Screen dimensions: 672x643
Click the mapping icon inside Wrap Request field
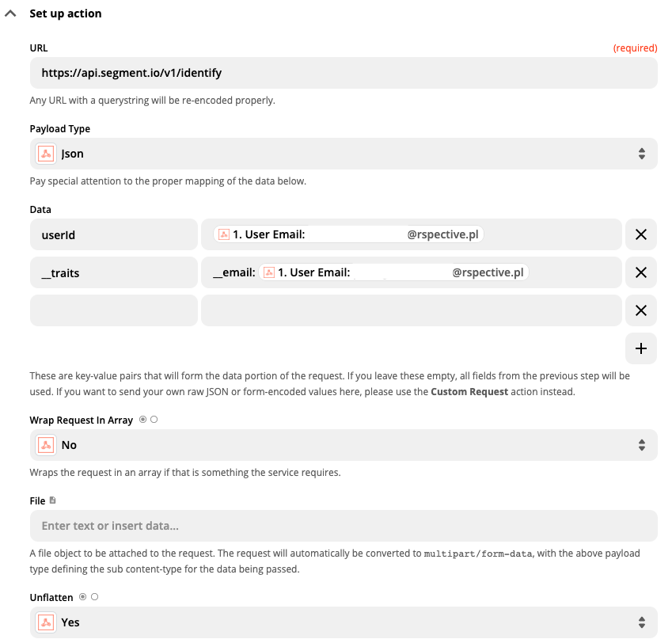pyautogui.click(x=45, y=445)
